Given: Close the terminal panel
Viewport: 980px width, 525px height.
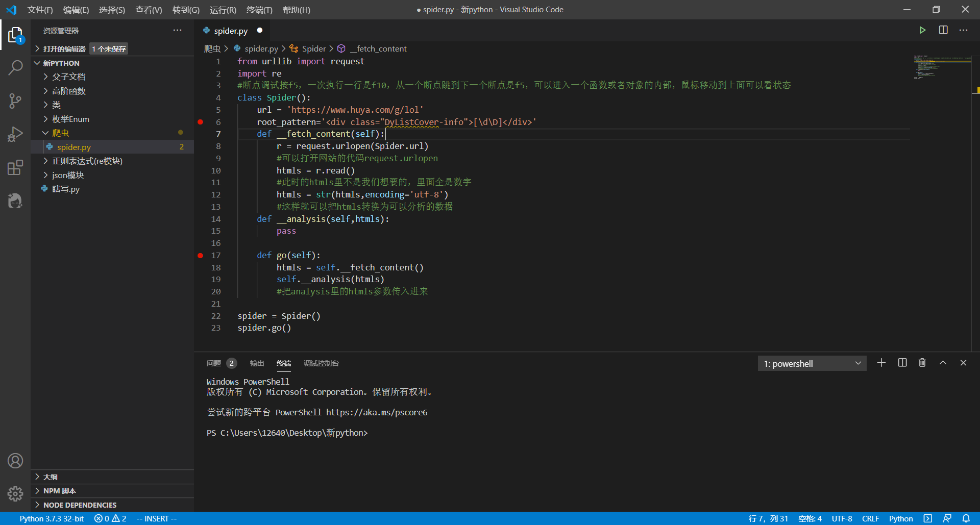Looking at the screenshot, I should click(x=963, y=363).
